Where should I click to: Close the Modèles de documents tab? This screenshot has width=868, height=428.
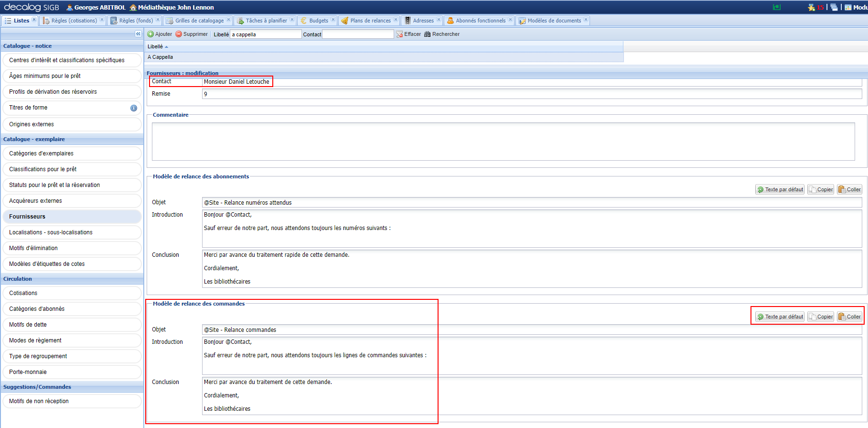[586, 20]
